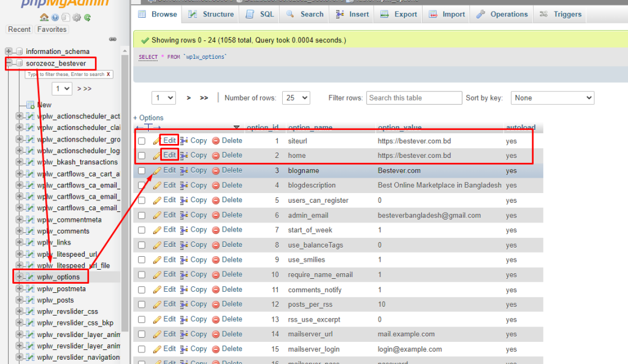
Task: Check the require_name_email row checkbox
Action: [x=142, y=275]
